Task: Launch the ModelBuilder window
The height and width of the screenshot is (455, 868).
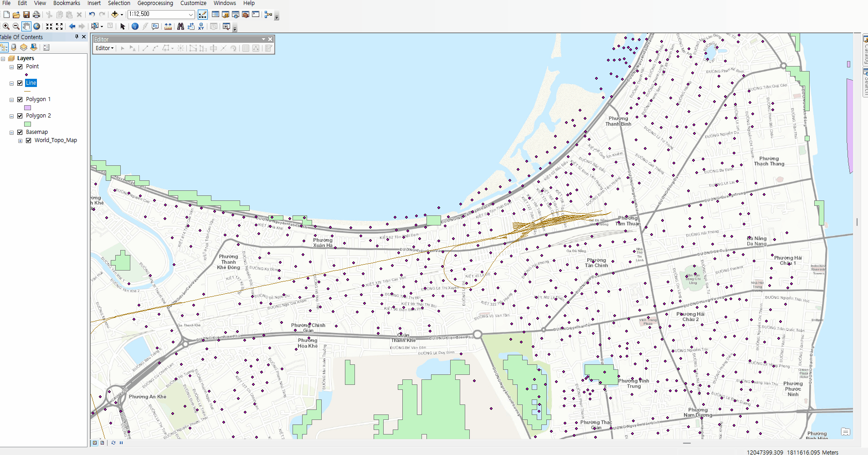Action: coord(268,15)
